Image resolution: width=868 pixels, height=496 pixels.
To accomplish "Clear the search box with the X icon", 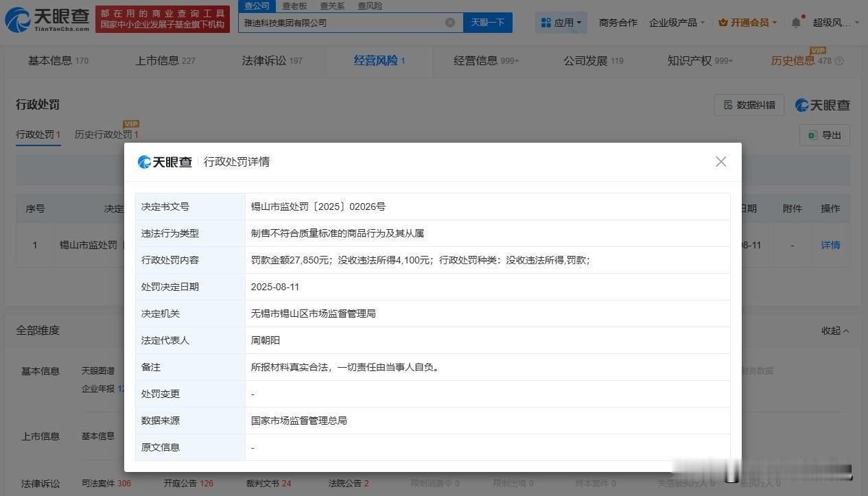I will point(450,23).
